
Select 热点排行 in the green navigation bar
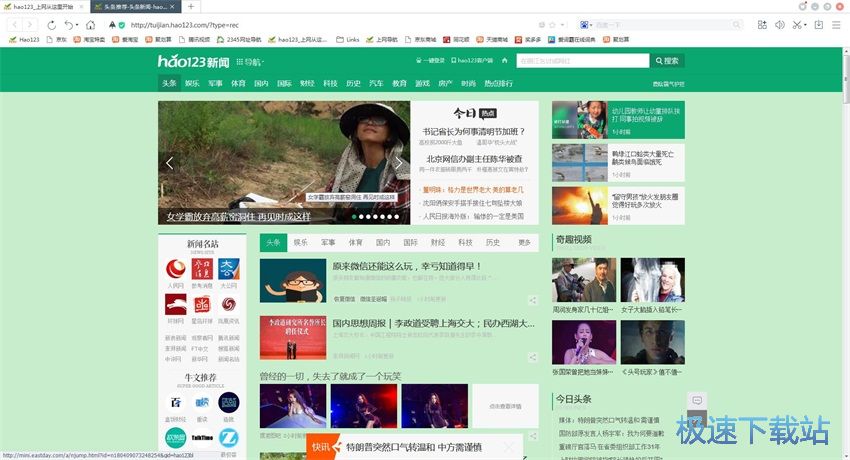(x=499, y=83)
